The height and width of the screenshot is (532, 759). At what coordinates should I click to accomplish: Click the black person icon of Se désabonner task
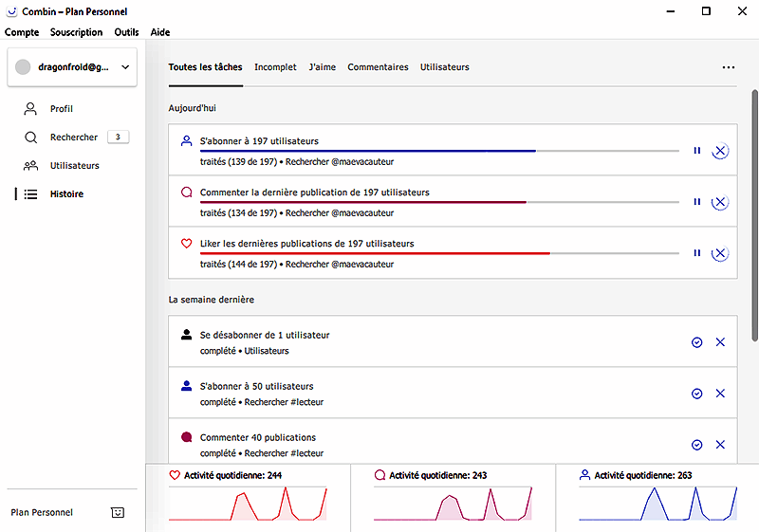(186, 334)
